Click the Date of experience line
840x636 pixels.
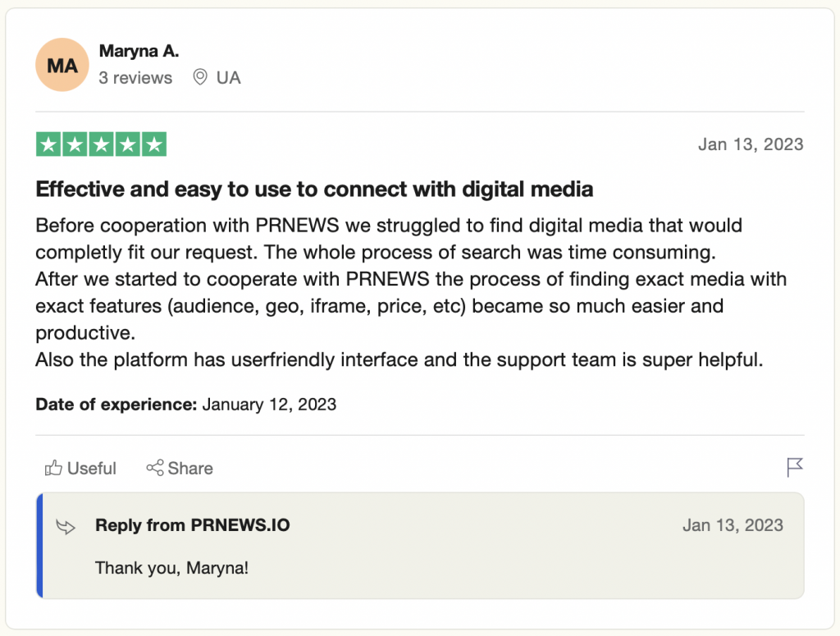186,404
